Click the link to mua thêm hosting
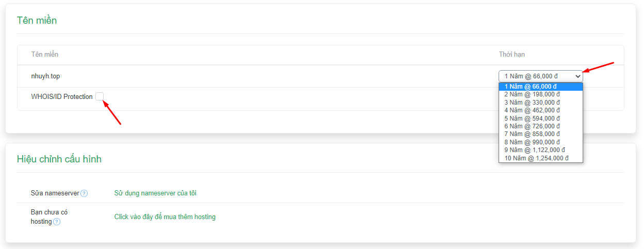Screen dimensions: 644x249 [x=165, y=217]
